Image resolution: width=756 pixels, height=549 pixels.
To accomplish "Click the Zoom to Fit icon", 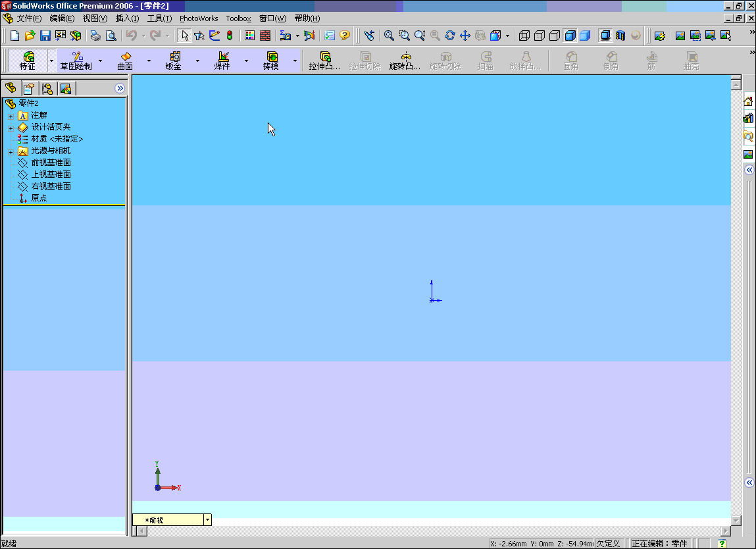I will 389,36.
